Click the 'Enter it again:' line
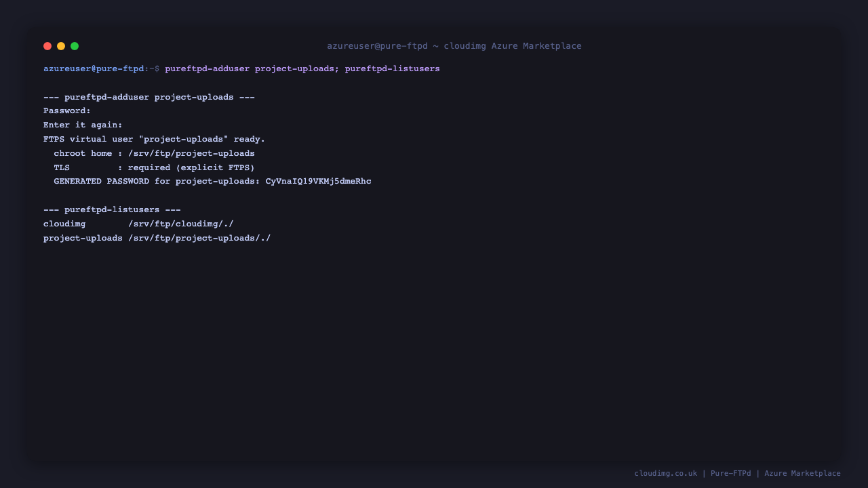 pyautogui.click(x=83, y=125)
